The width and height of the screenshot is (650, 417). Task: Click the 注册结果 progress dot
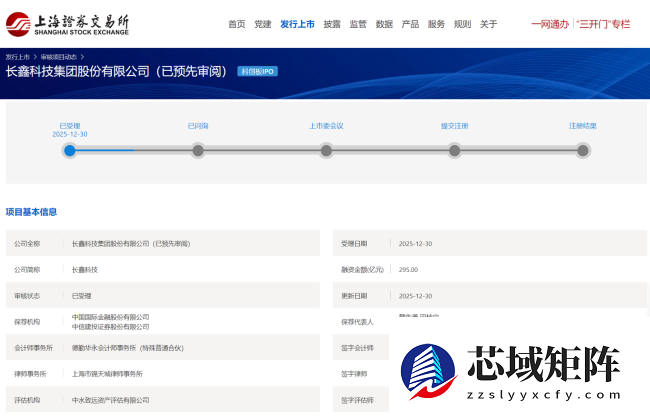point(583,150)
